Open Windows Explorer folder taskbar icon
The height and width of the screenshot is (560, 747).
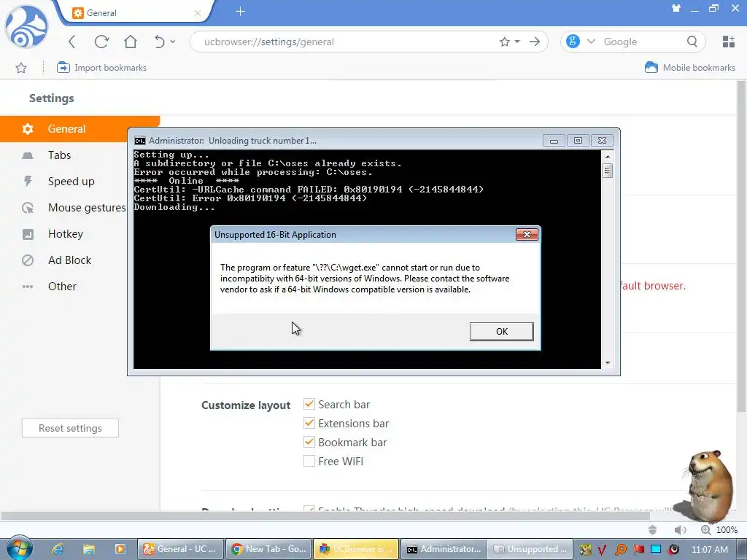88,549
